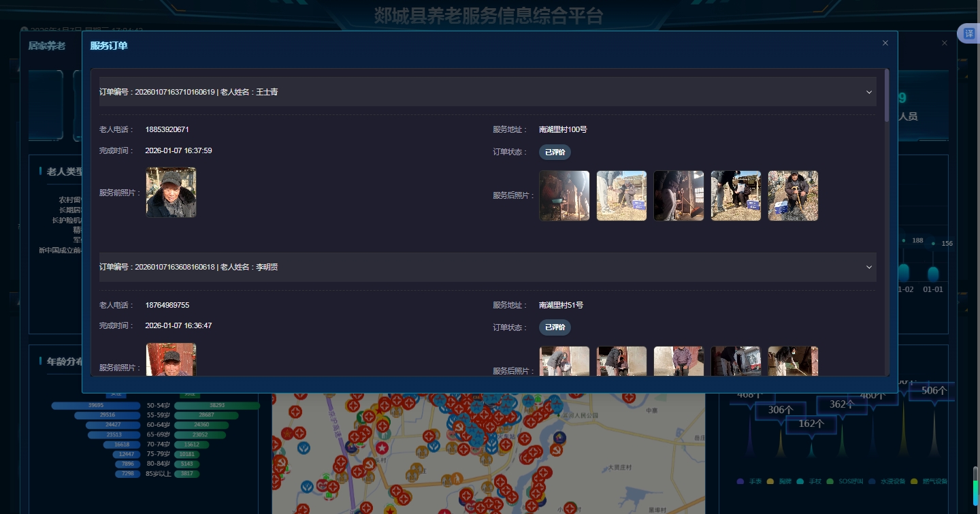Click the translate icon at top right
980x514 pixels.
click(x=969, y=34)
